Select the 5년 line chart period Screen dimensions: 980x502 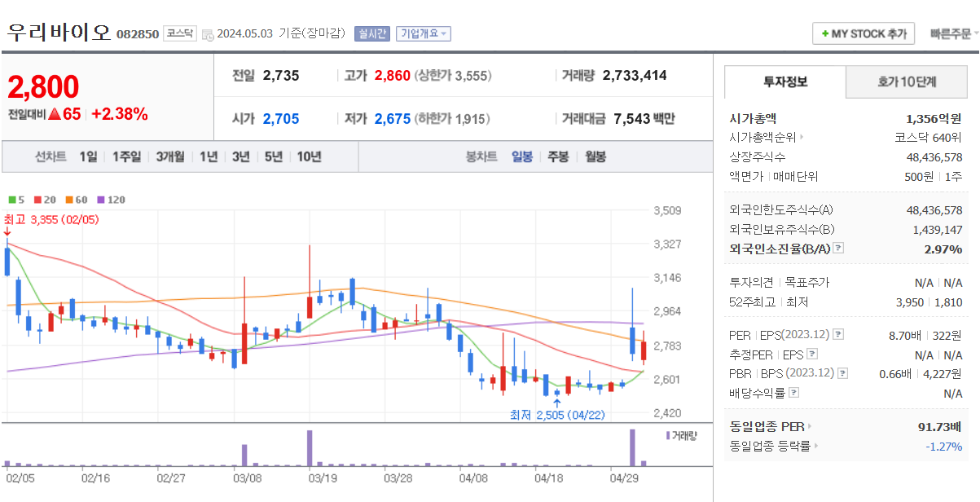point(274,157)
